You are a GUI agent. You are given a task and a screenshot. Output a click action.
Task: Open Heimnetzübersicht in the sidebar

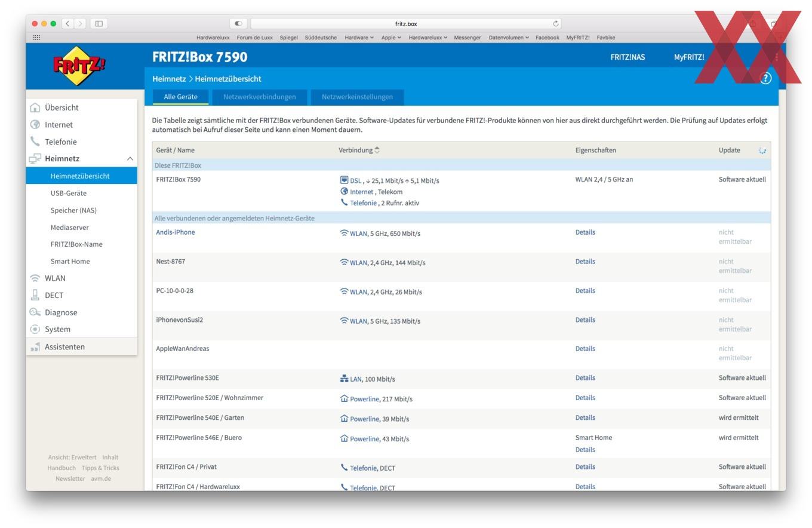click(x=81, y=176)
